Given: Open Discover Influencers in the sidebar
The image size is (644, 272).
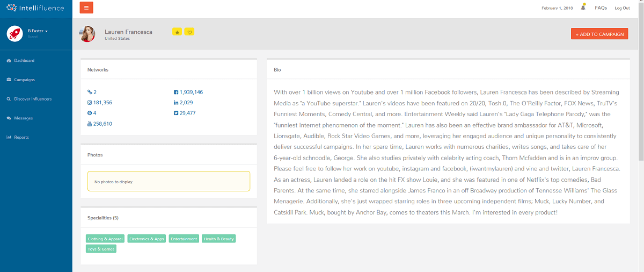Looking at the screenshot, I should (29, 99).
